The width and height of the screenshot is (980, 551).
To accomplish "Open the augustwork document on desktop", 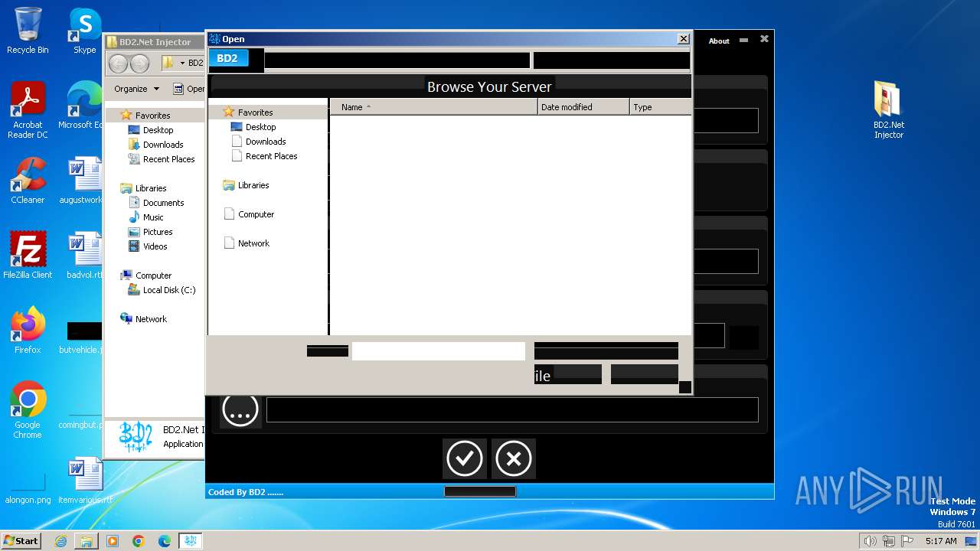I will tap(83, 181).
